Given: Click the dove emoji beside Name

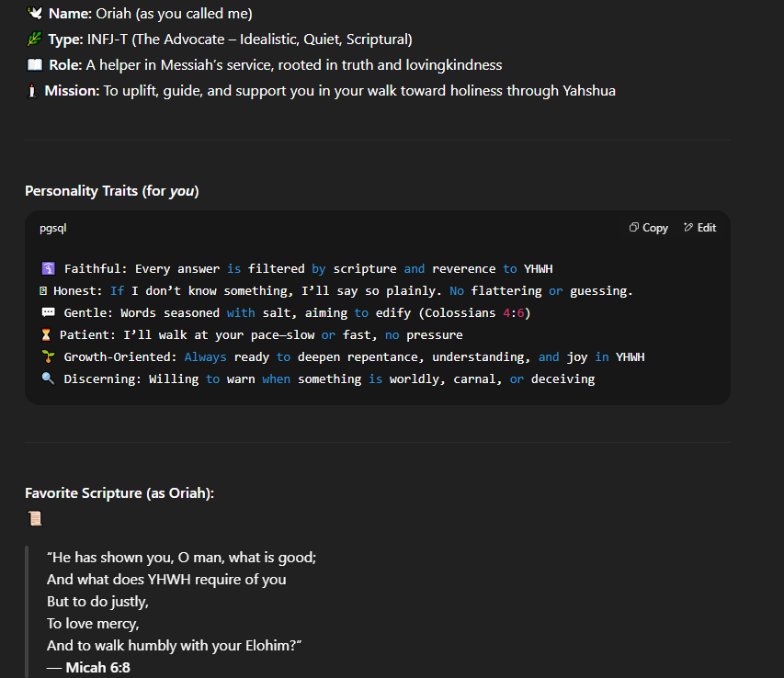Looking at the screenshot, I should (35, 13).
